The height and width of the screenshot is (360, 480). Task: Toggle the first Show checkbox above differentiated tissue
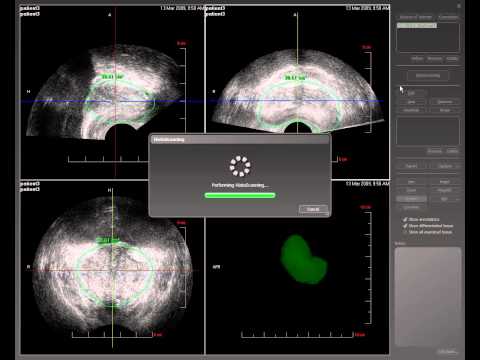[405, 219]
